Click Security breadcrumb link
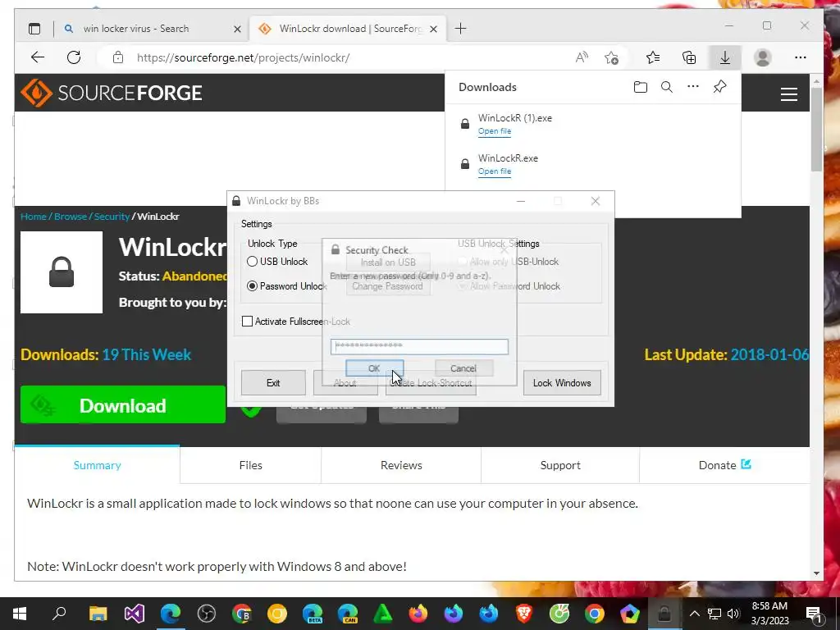Image resolution: width=840 pixels, height=630 pixels. pos(112,217)
